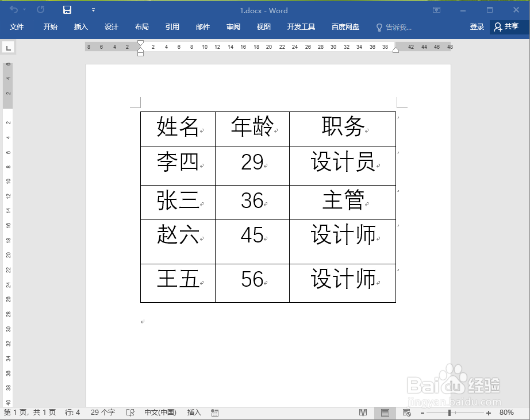
Task: Click 插入 overtype mode indicator in status bar
Action: [x=193, y=413]
